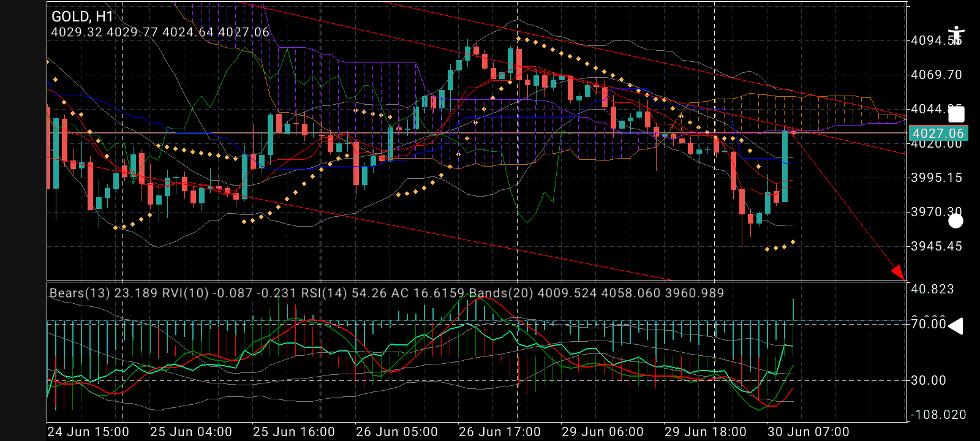
Task: Tap the 30.00 indicator level label
Action: click(929, 380)
